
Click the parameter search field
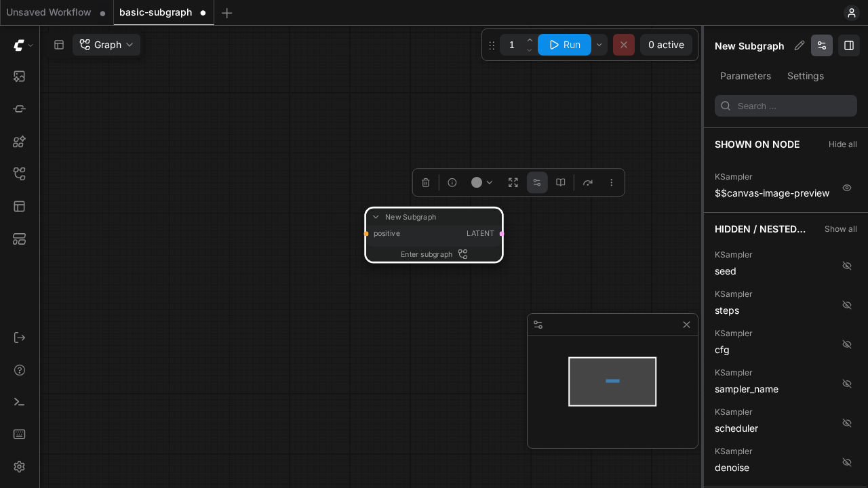pyautogui.click(x=786, y=106)
